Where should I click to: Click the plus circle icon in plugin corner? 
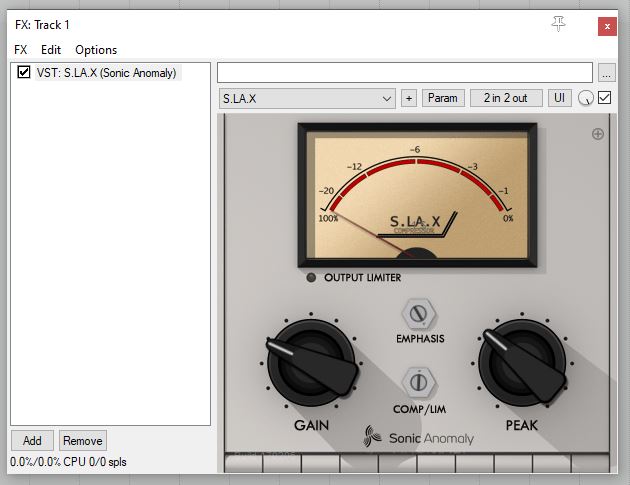click(598, 134)
